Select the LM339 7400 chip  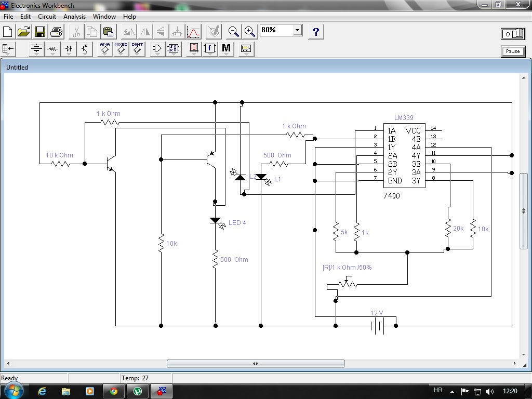[x=404, y=155]
